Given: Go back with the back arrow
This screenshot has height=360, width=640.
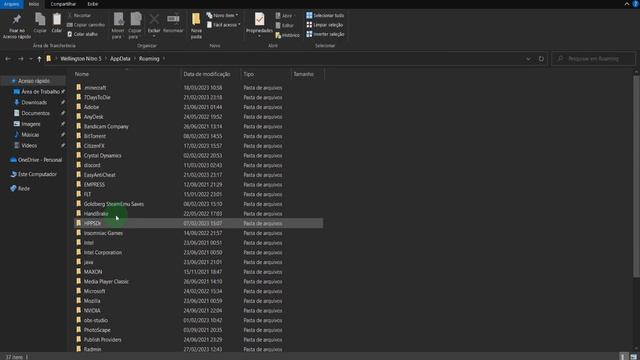Looking at the screenshot, I should click(x=8, y=59).
